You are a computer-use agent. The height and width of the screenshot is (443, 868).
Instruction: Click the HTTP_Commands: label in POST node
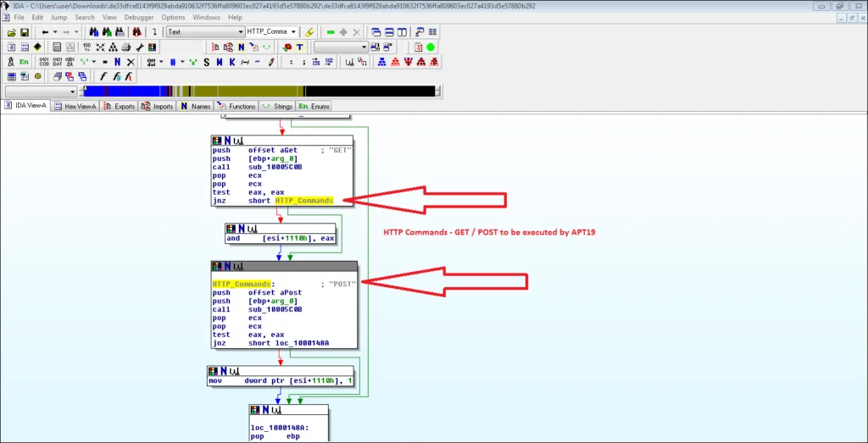[x=243, y=284]
